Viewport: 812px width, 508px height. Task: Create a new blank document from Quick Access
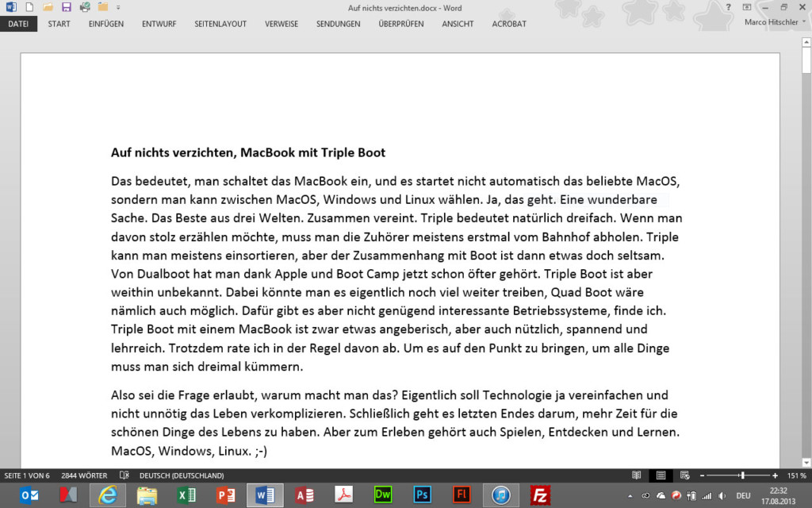point(29,7)
